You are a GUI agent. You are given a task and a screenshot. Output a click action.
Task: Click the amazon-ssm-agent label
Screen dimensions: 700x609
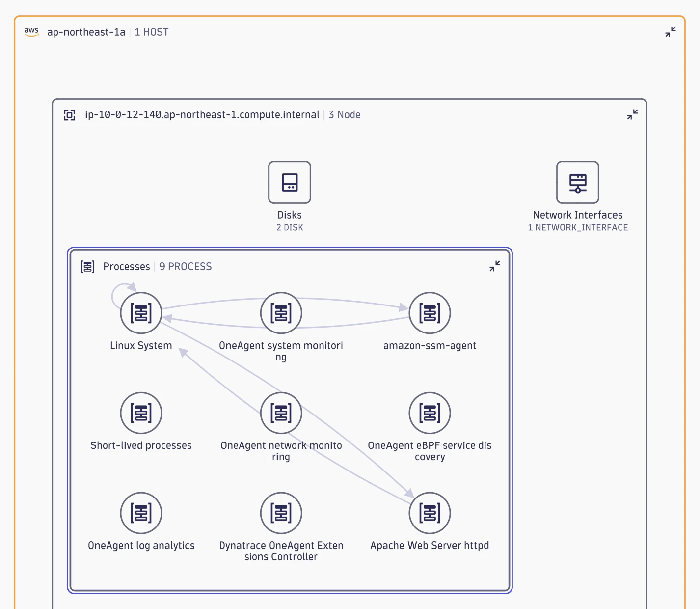(x=430, y=346)
